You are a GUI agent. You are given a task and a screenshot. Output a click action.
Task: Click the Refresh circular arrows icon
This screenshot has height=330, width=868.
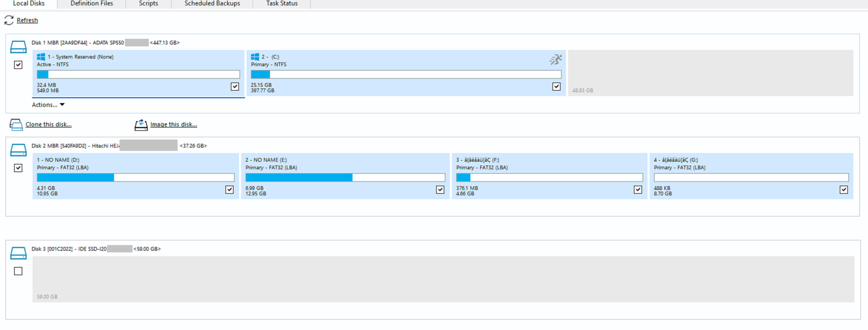click(x=9, y=20)
